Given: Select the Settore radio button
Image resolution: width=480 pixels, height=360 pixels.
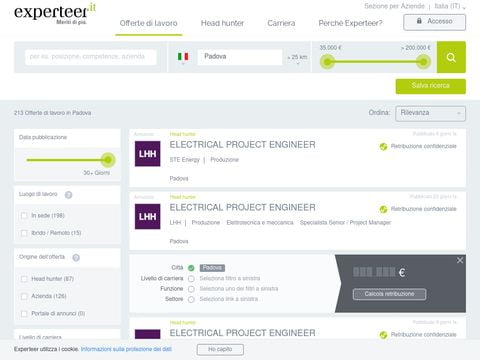Looking at the screenshot, I should (x=191, y=299).
